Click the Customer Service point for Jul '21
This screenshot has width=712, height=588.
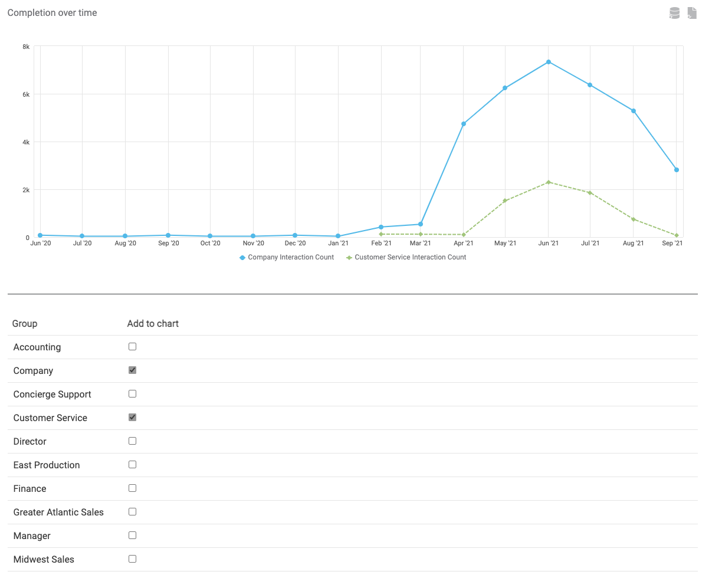click(590, 193)
